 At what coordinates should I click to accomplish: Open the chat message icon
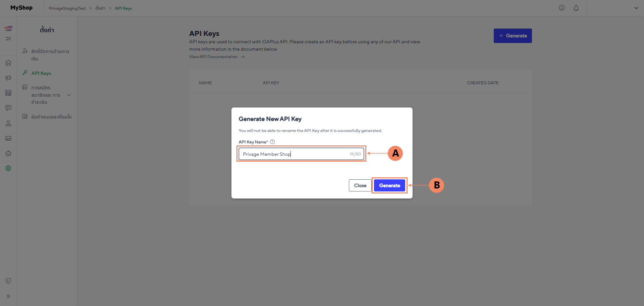point(8,108)
